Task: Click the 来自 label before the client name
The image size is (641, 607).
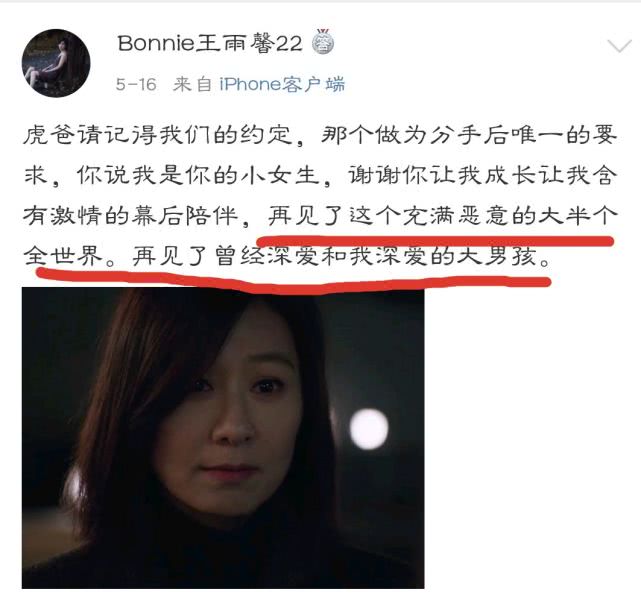Action: 192,84
